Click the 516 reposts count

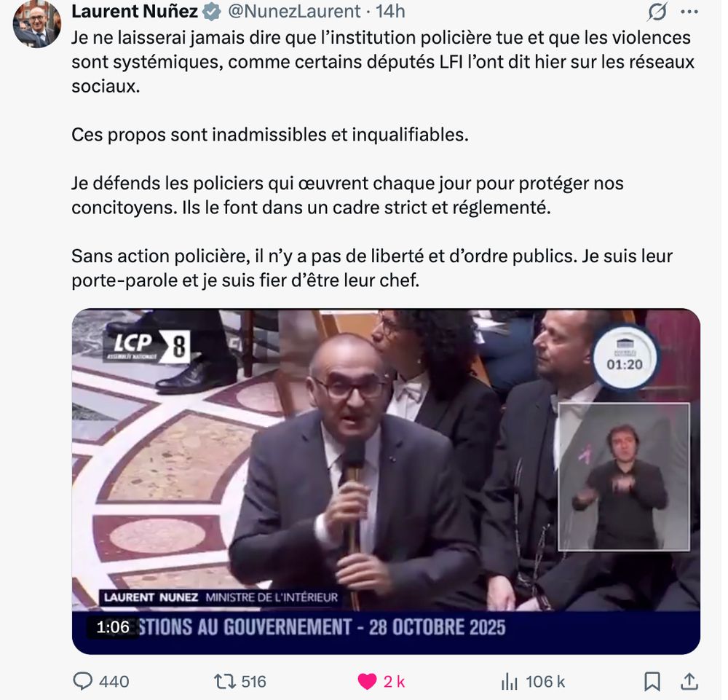pyautogui.click(x=253, y=681)
